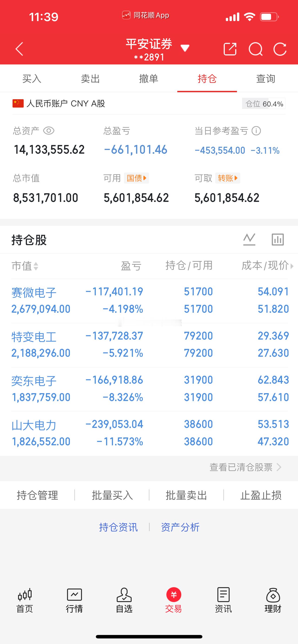The width and height of the screenshot is (298, 644).
Task: Open the share/export icon
Action: coord(230,49)
